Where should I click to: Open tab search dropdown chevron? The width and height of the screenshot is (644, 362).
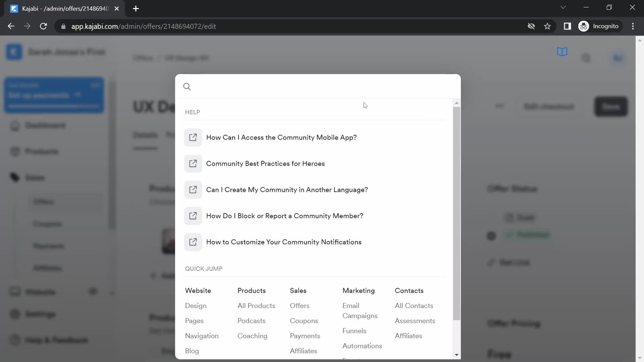(x=563, y=7)
